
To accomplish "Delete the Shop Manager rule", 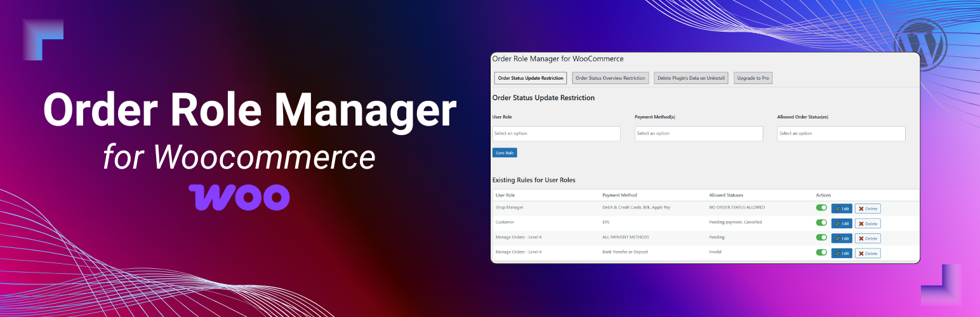I will 868,208.
